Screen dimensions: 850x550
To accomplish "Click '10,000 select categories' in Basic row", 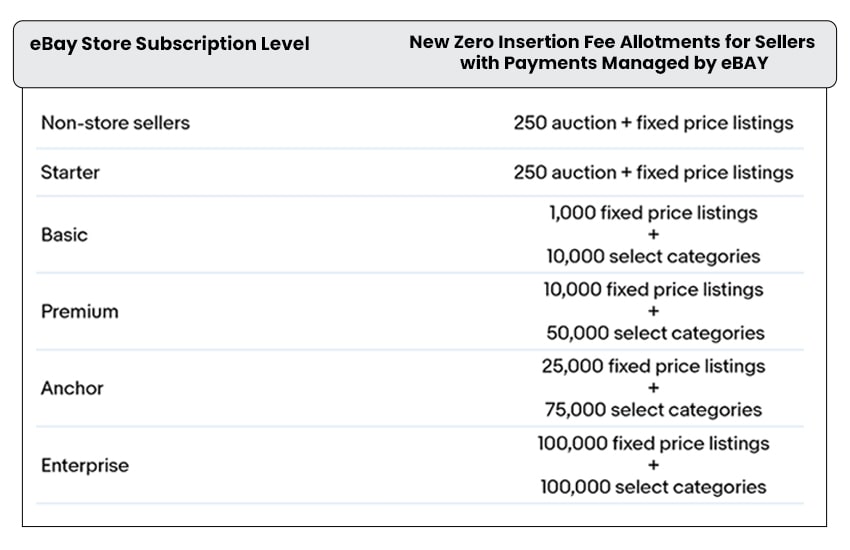I will point(653,256).
